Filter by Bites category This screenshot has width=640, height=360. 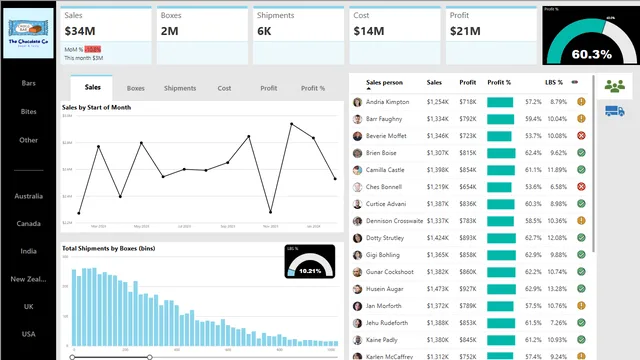pos(28,111)
